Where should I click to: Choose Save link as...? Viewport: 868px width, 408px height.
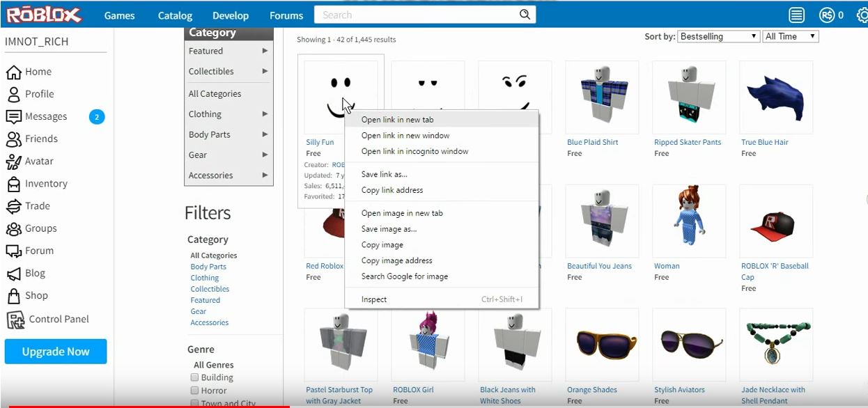[442, 174]
